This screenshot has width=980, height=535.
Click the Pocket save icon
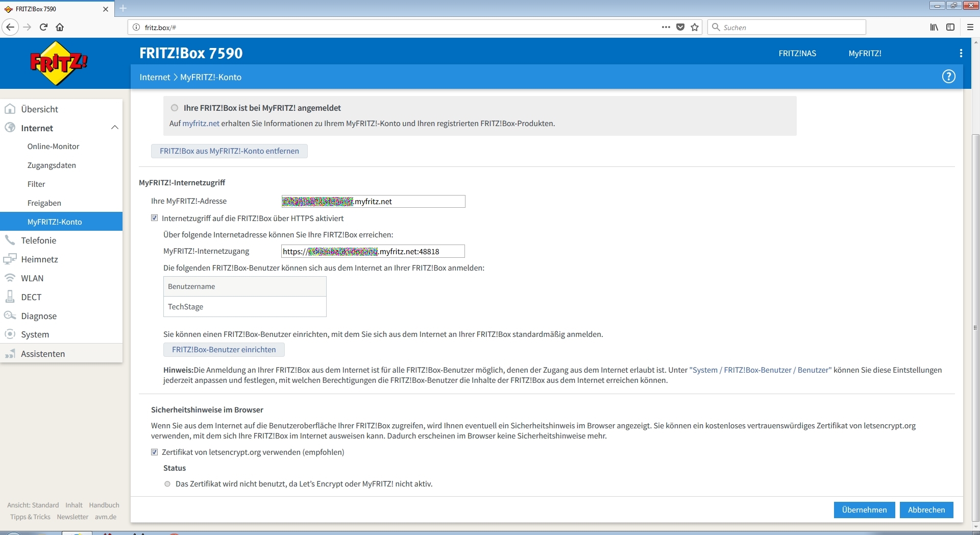680,27
